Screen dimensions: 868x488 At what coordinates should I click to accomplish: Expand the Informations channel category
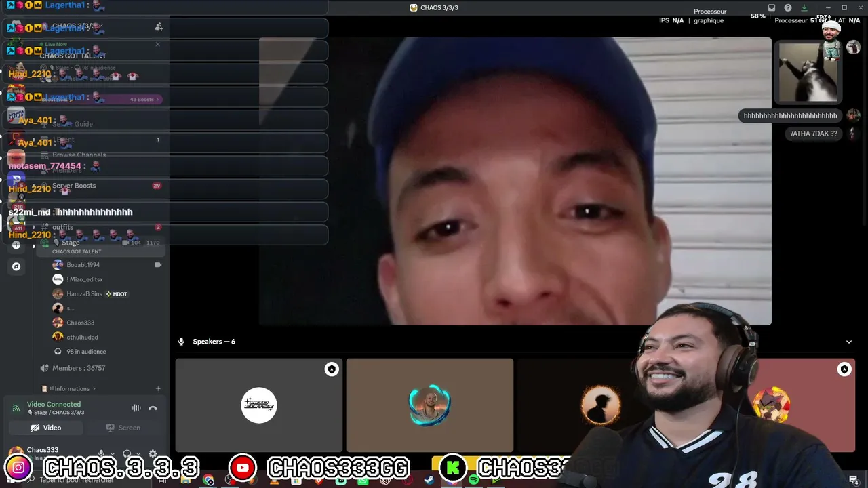tap(71, 389)
